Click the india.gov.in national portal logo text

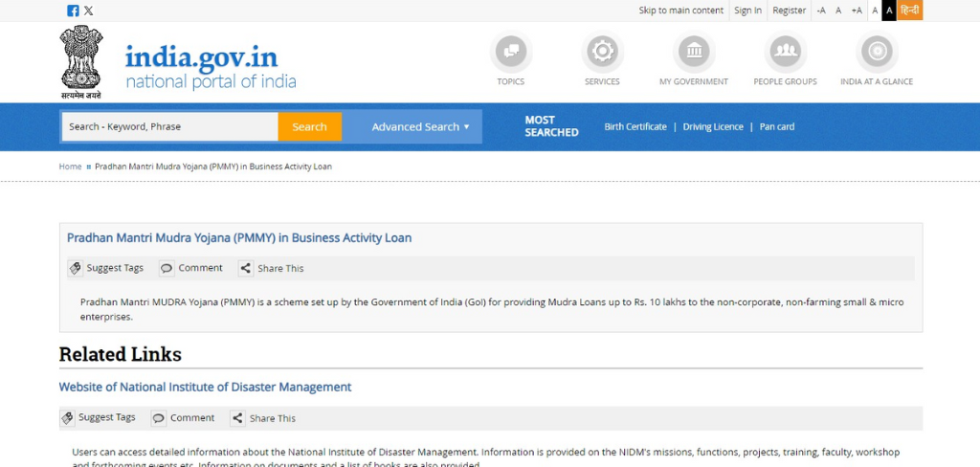coord(211,67)
